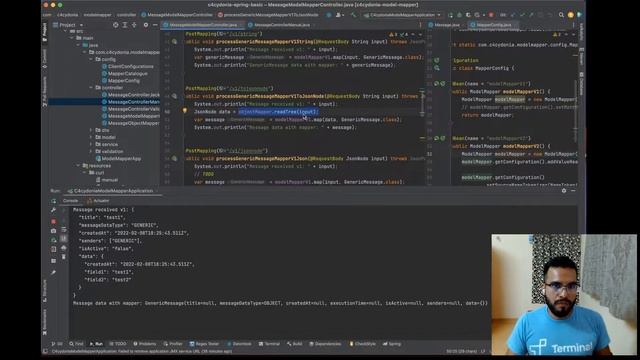Screen dimensions: 640x360
Task: Click inspection warnings widget in left editor
Action: coord(399,34)
